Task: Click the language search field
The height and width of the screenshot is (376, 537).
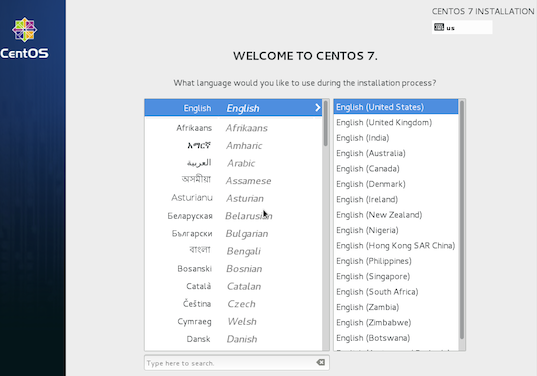Action: tap(237, 363)
